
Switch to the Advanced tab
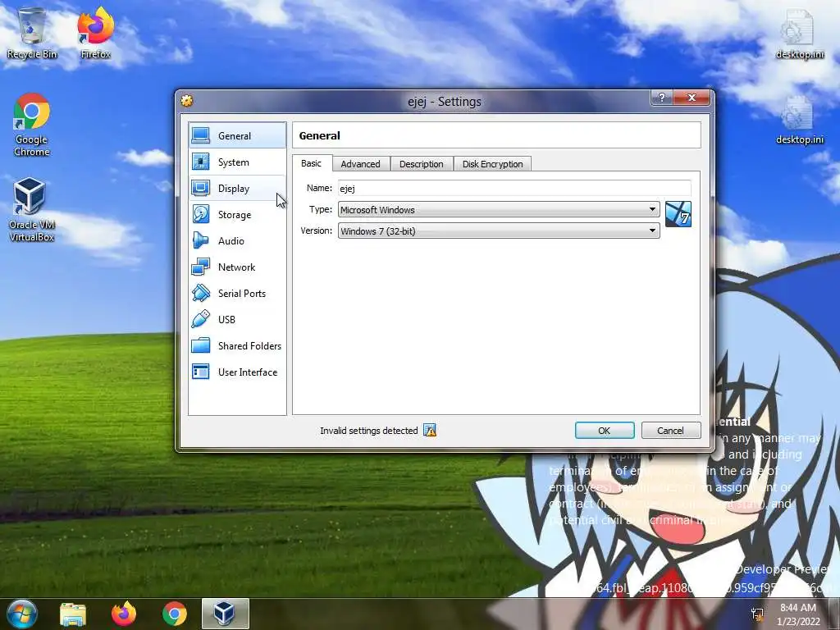click(x=361, y=164)
